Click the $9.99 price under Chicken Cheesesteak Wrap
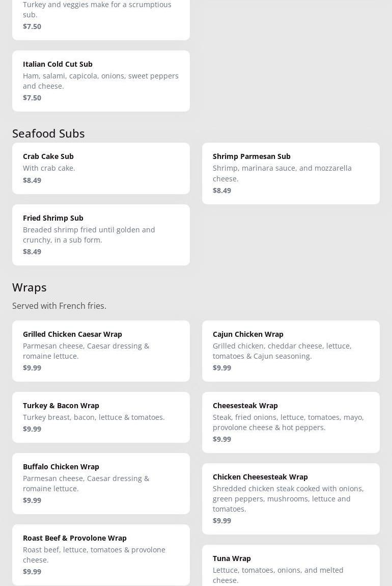This screenshot has height=586, width=392. [x=222, y=520]
